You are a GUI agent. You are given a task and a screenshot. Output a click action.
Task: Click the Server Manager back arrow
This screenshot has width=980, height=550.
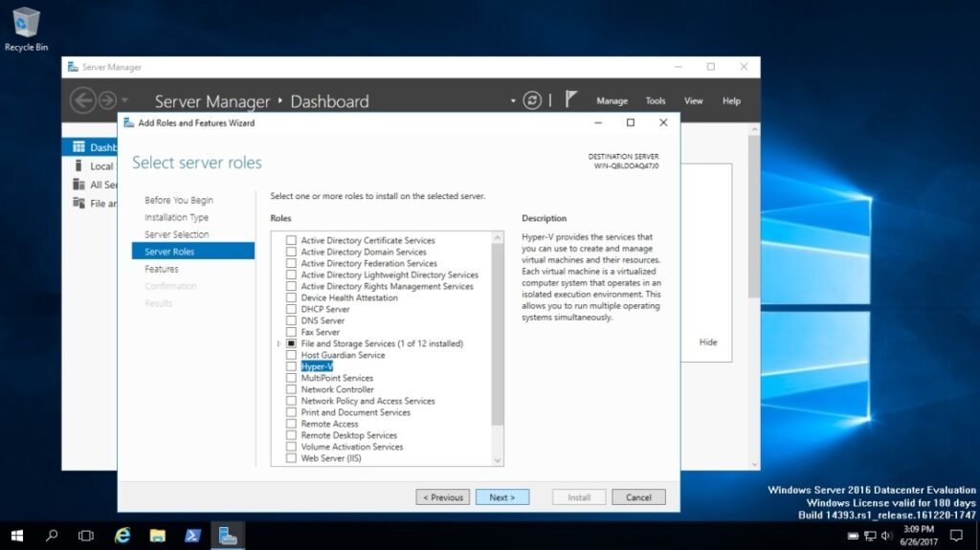82,100
